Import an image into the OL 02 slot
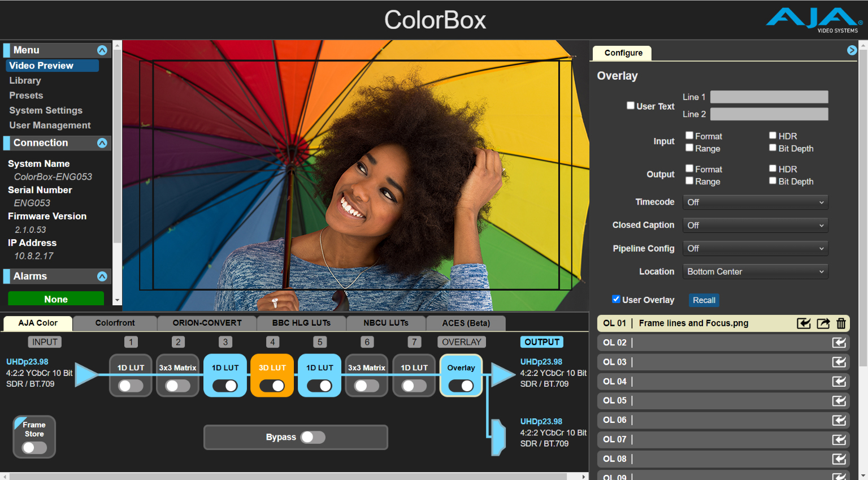 (839, 343)
